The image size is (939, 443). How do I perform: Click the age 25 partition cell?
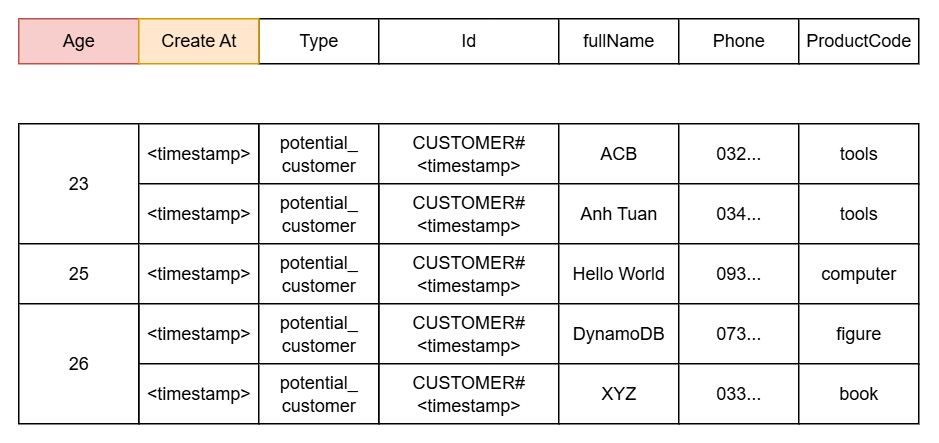pyautogui.click(x=78, y=274)
